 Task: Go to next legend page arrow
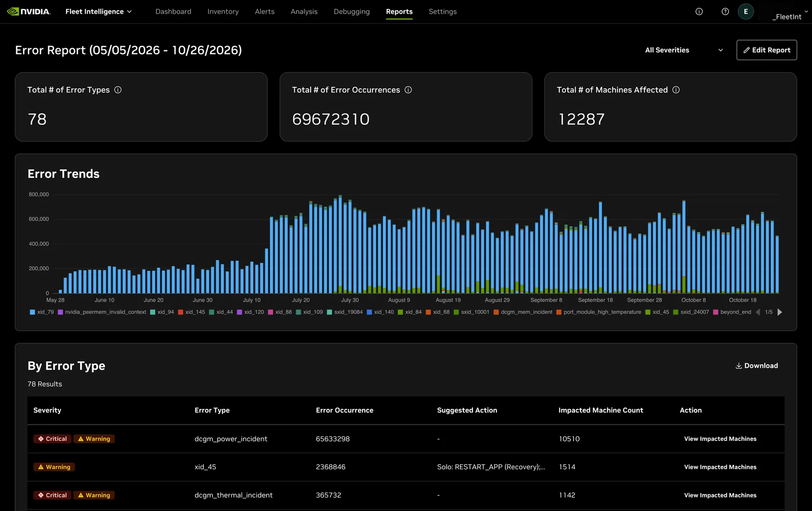[780, 312]
